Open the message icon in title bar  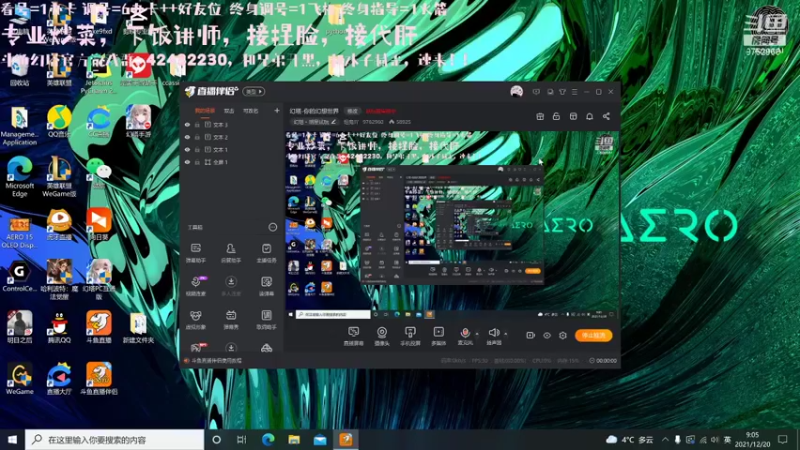536,92
